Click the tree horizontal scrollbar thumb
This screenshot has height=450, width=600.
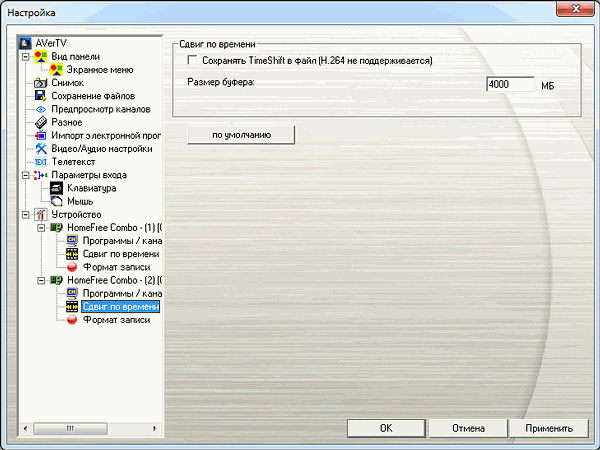[x=70, y=428]
